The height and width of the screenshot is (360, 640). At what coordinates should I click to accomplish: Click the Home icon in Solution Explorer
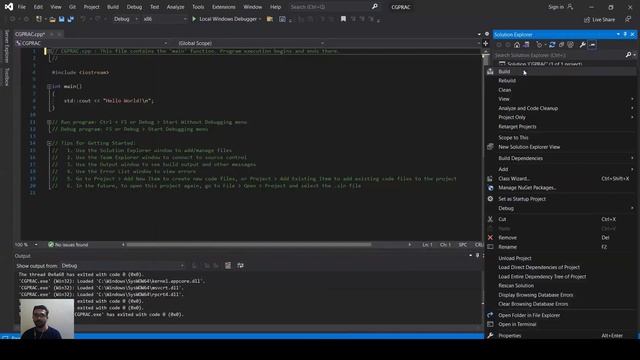517,45
